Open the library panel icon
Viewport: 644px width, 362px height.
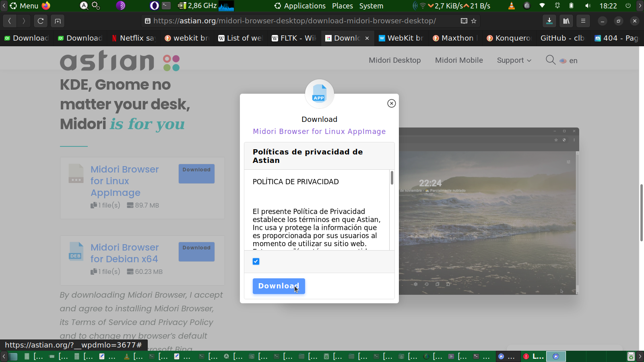[566, 21]
